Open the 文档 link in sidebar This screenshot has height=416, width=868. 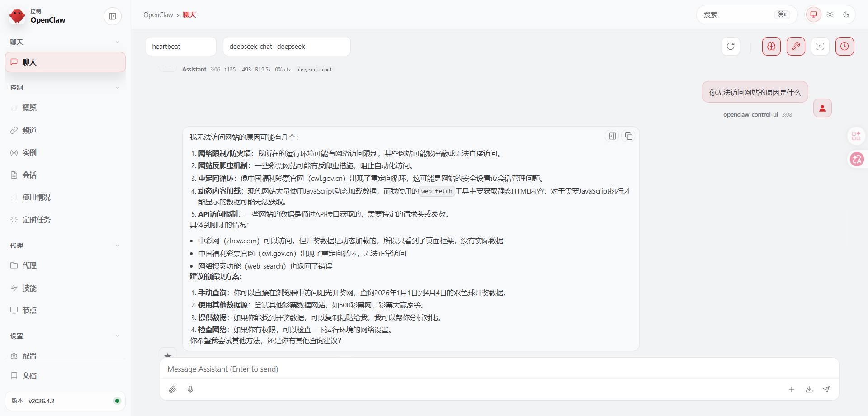pos(29,376)
